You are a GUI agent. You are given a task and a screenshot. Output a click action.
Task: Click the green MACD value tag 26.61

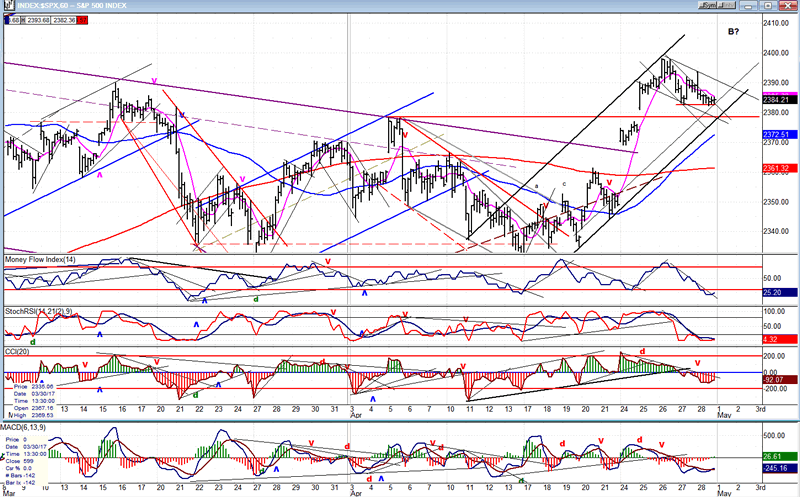click(x=780, y=454)
